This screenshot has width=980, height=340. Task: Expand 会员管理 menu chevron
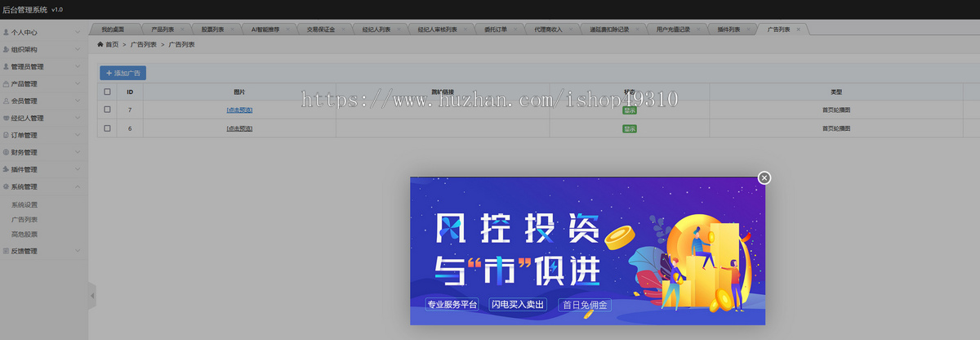coord(78,101)
